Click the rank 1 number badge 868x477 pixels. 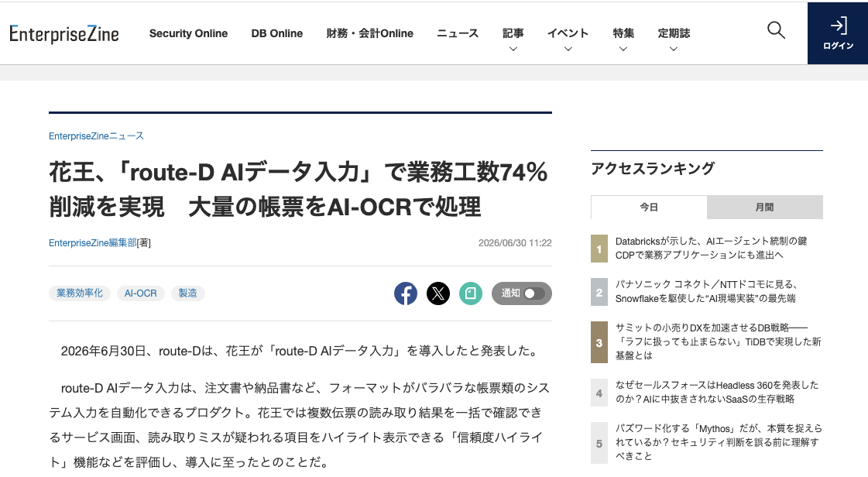pyautogui.click(x=599, y=249)
